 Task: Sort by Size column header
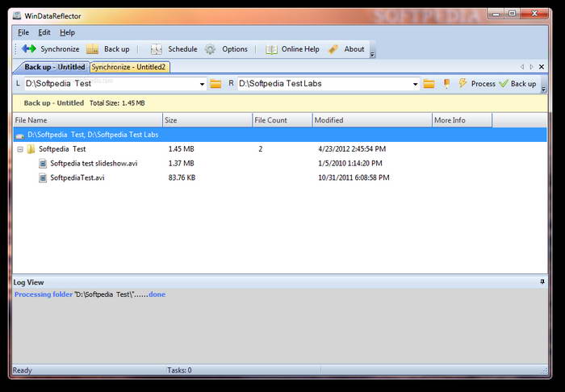click(207, 120)
